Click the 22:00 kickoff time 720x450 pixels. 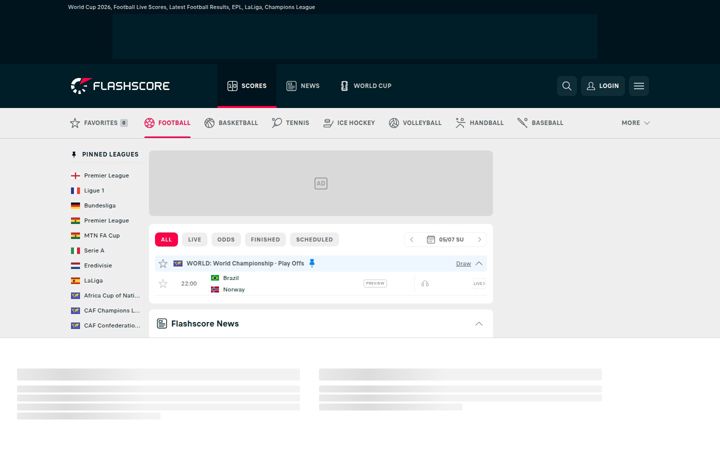(189, 284)
